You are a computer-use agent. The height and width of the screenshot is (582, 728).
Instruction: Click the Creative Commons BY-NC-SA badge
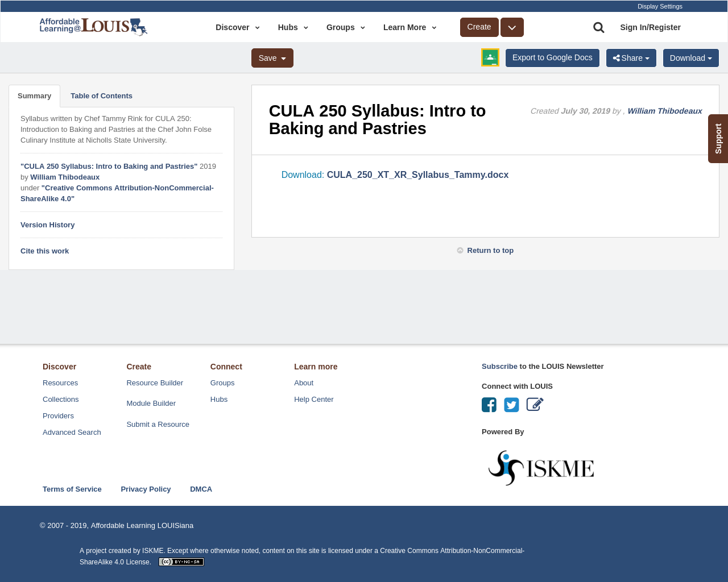(181, 562)
